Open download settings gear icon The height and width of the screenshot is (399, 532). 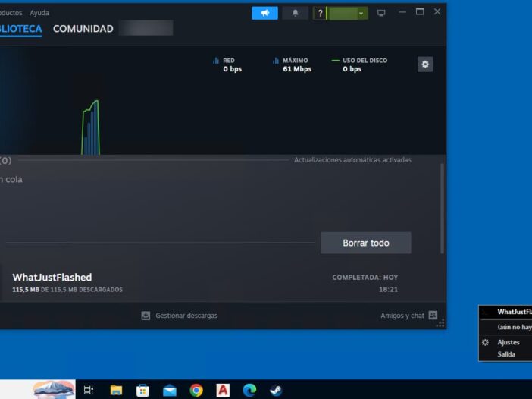(425, 64)
